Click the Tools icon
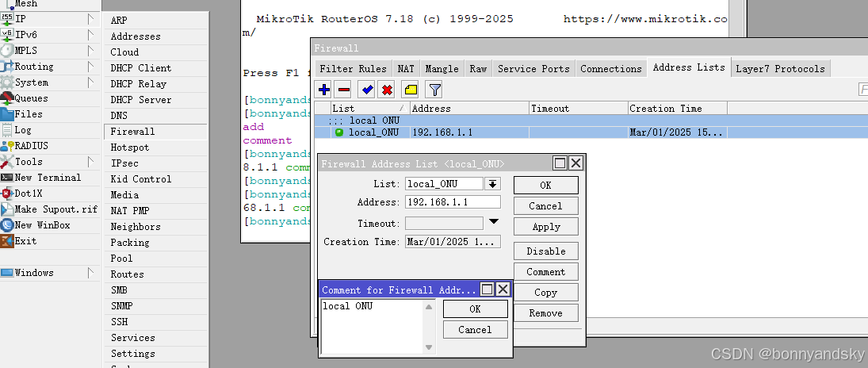 (7, 162)
